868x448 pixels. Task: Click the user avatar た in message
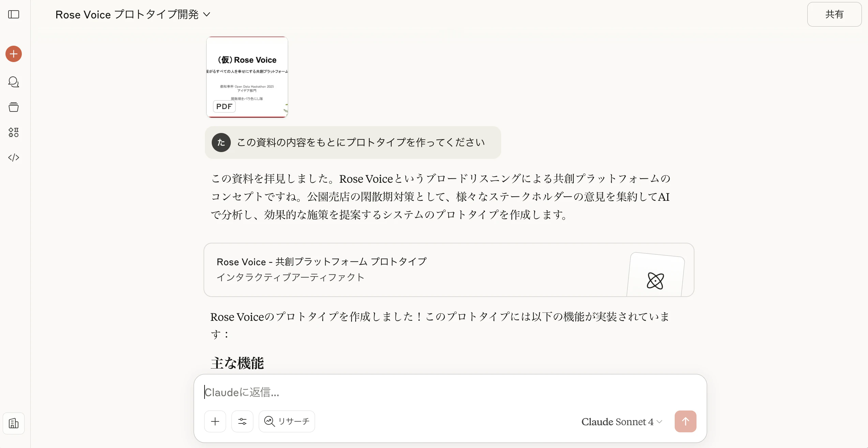(x=221, y=143)
